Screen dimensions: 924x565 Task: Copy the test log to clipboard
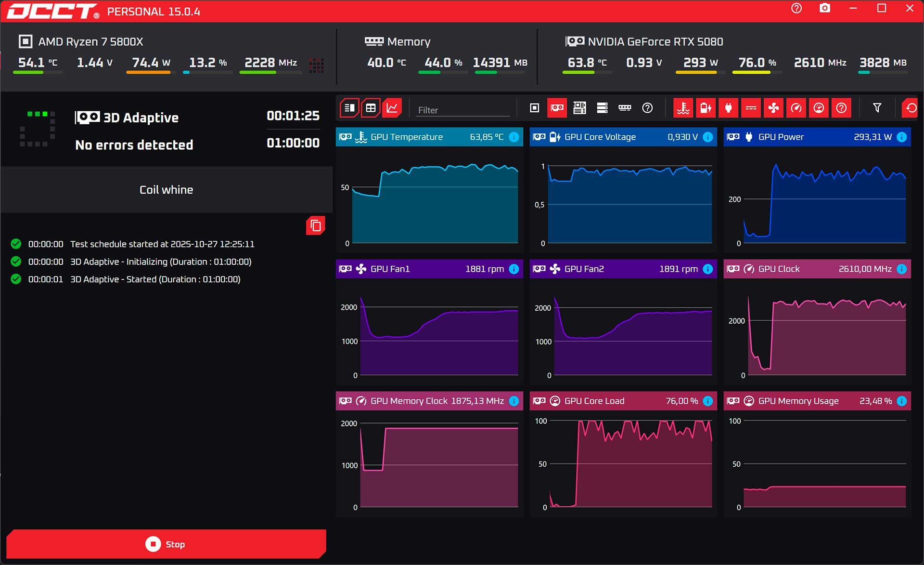[315, 225]
